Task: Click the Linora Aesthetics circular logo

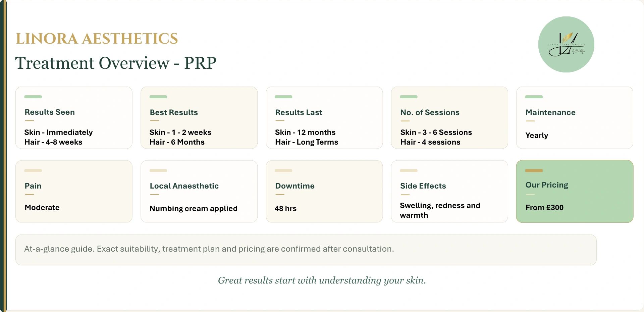Action: tap(566, 44)
